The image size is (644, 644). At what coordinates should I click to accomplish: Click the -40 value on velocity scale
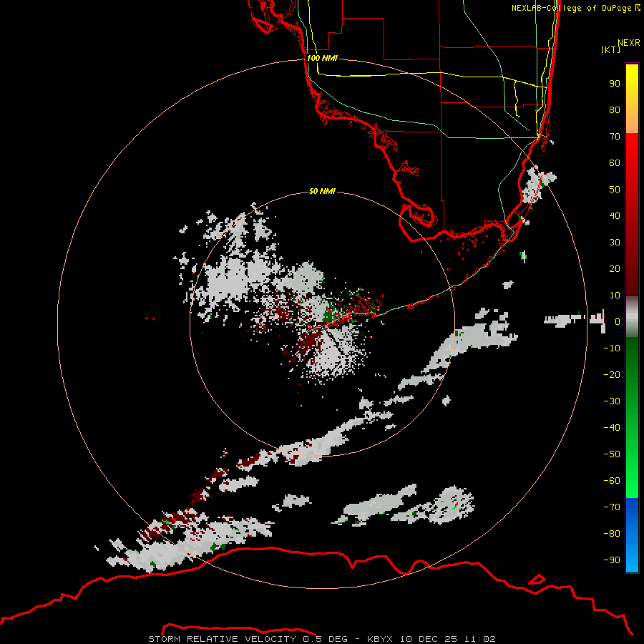click(x=612, y=428)
